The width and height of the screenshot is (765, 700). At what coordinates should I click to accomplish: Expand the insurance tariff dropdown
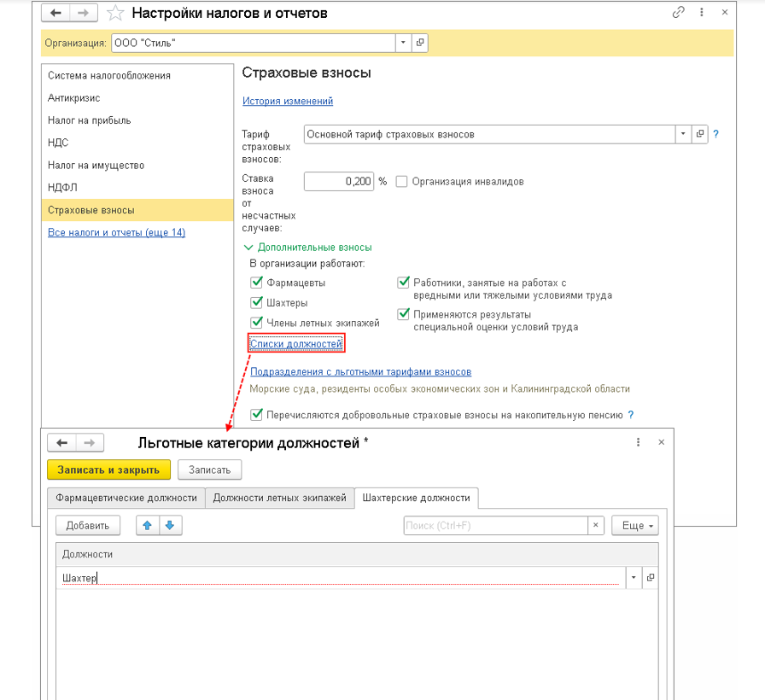[x=683, y=134]
